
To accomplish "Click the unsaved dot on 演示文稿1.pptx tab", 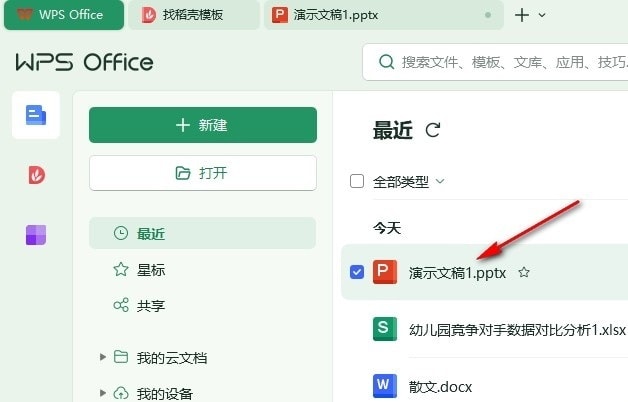I will [488, 15].
